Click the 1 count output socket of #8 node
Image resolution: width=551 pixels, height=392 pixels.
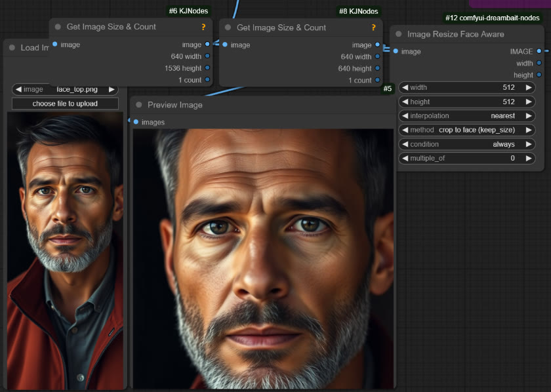[x=377, y=80]
